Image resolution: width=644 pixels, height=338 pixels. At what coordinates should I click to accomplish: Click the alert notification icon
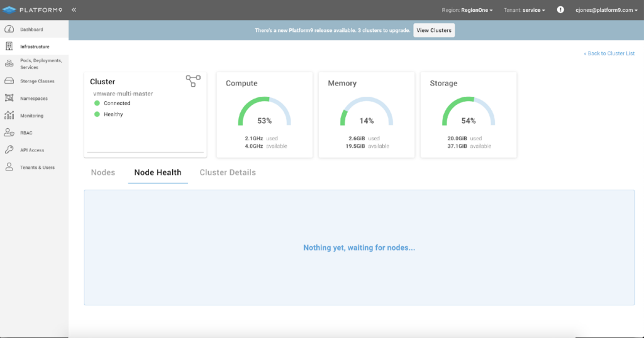pyautogui.click(x=560, y=10)
